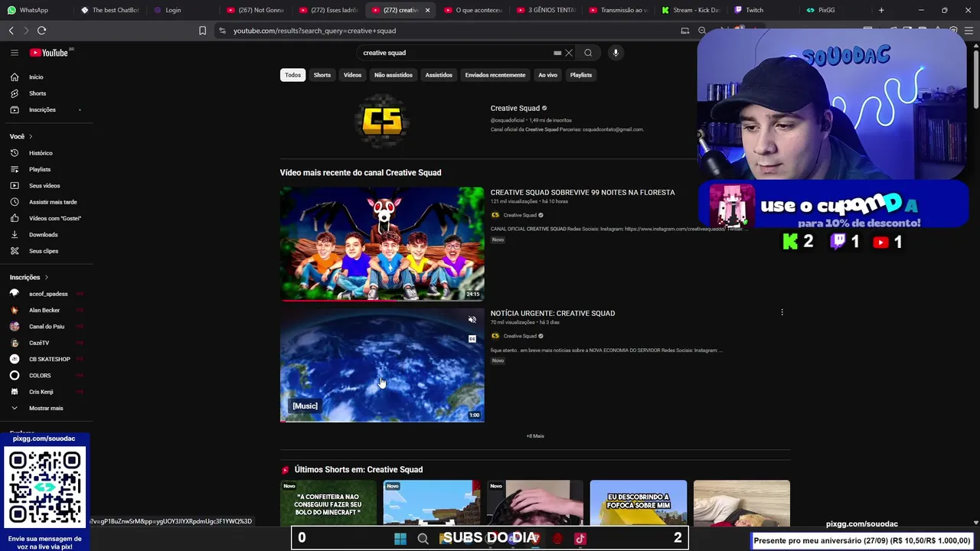The height and width of the screenshot is (551, 980).
Task: Bookmark the page with the bookmark icon
Action: coord(202,31)
